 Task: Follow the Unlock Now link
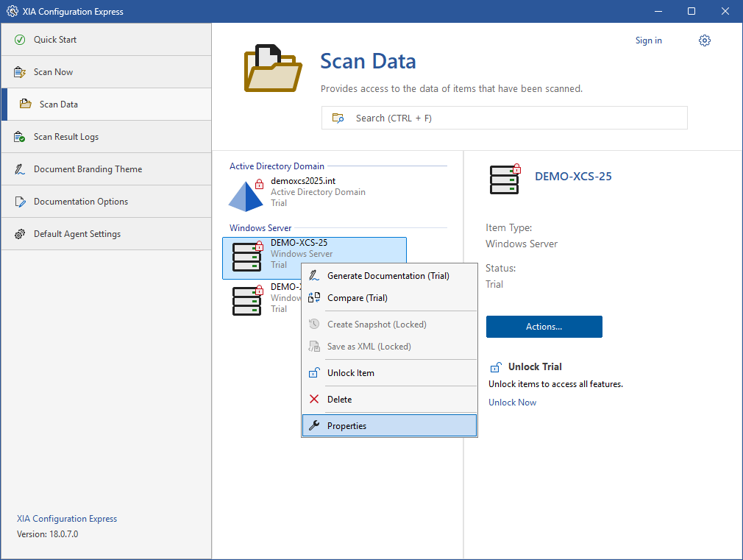[512, 403]
